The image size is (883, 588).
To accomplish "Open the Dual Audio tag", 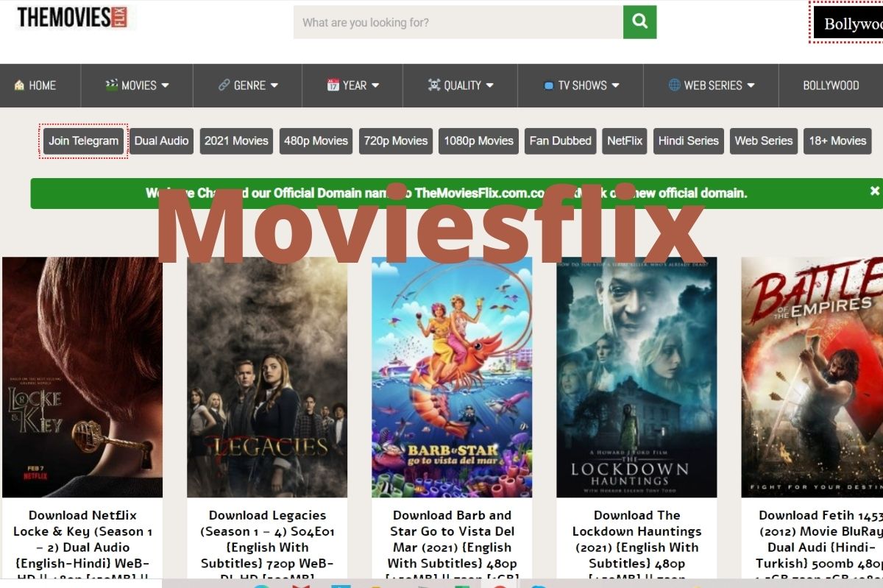I will pyautogui.click(x=161, y=141).
